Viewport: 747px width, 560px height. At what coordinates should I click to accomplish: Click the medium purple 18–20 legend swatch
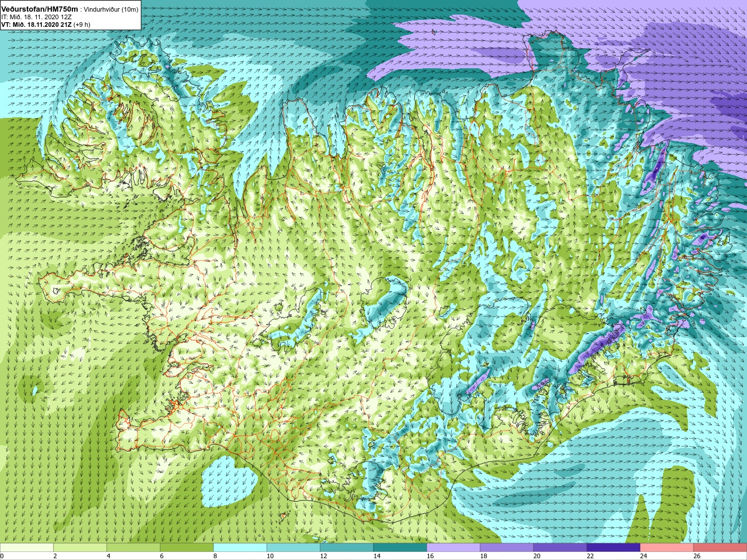507,548
